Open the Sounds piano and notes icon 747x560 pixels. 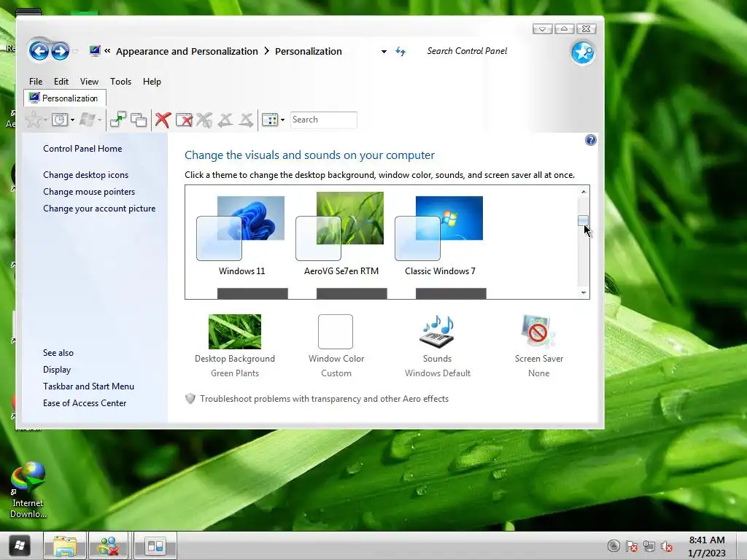click(438, 332)
